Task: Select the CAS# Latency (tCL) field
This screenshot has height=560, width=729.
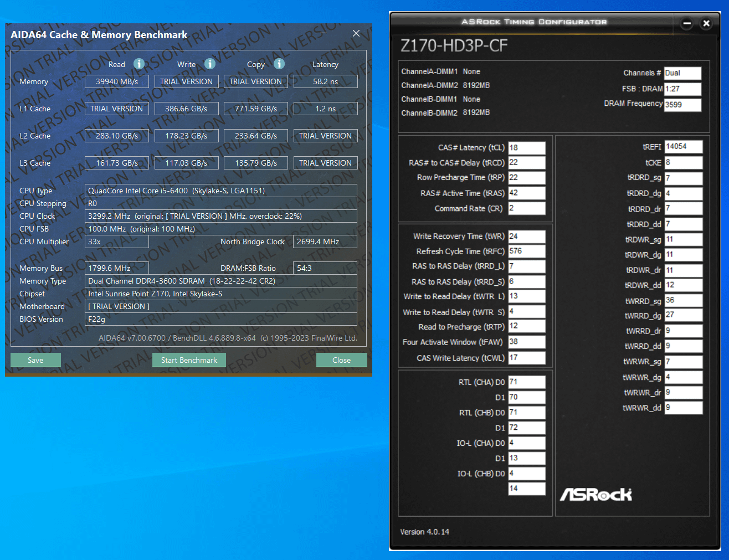Action: pos(527,148)
